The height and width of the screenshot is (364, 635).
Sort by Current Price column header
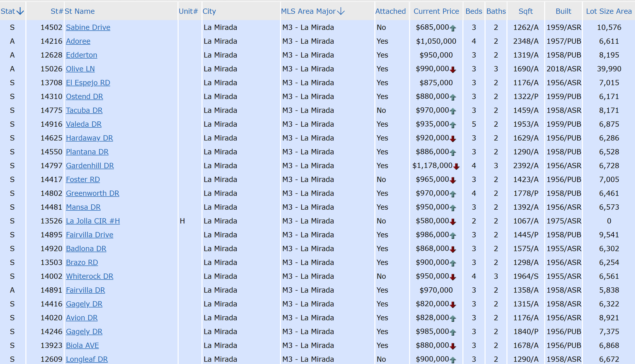[436, 11]
